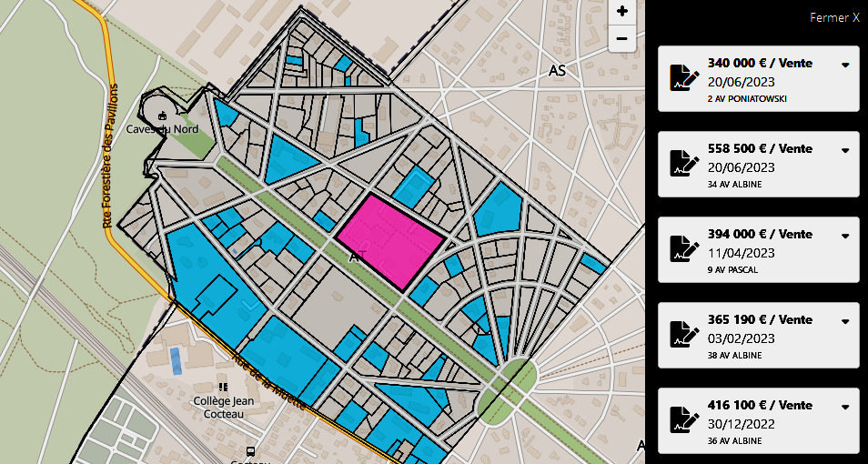Click contract icon for 416 100 € sale

click(680, 419)
